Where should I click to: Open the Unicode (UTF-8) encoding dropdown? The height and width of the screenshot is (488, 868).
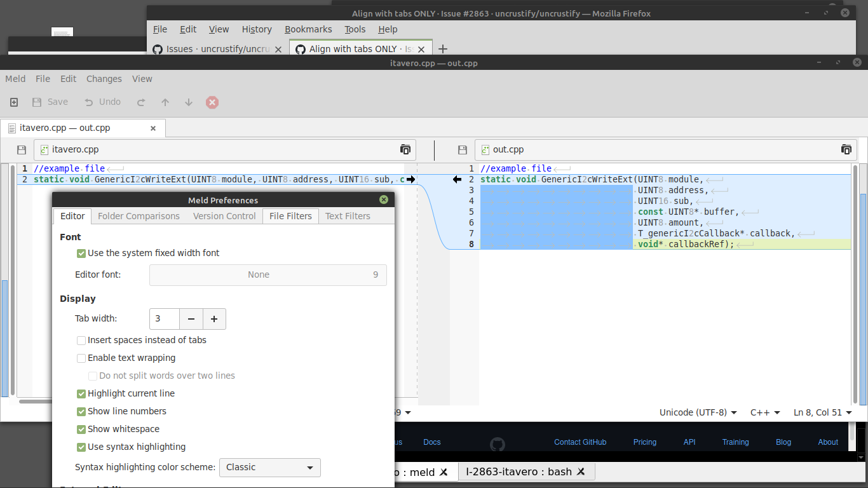(698, 412)
